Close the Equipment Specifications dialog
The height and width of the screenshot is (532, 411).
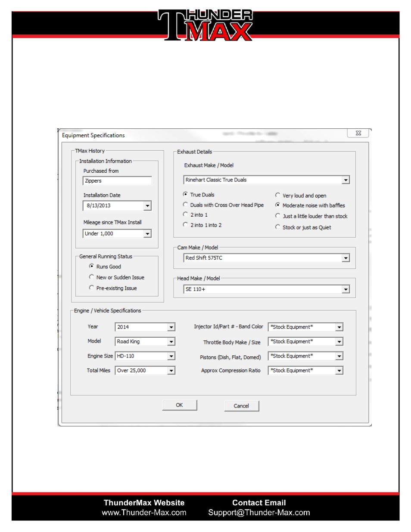coord(358,133)
